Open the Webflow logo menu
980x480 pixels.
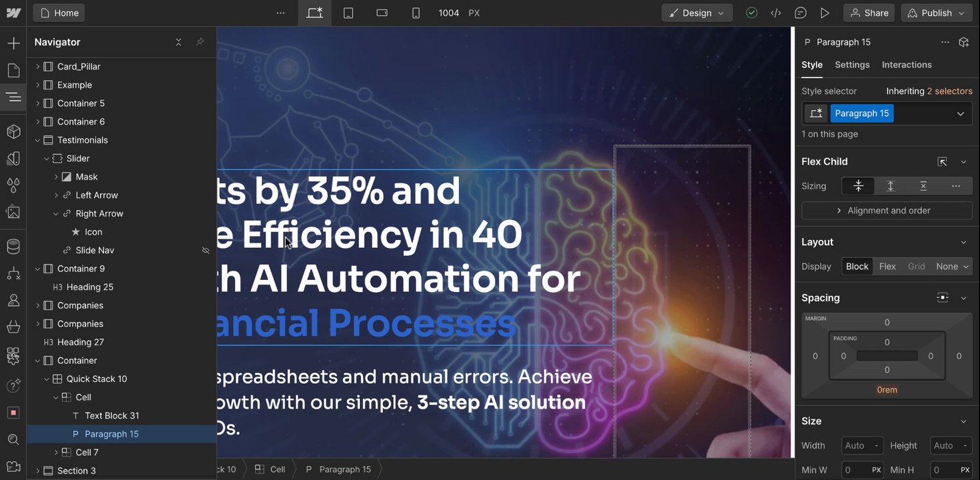(x=13, y=13)
